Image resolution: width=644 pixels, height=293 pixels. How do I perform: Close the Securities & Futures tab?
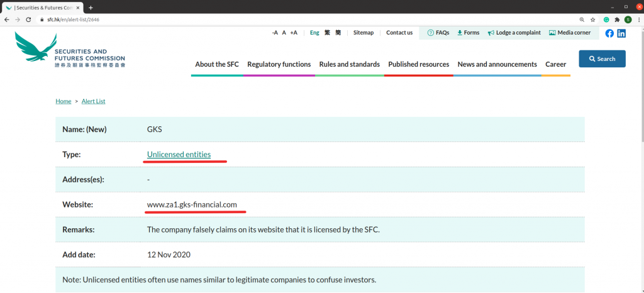click(x=78, y=8)
